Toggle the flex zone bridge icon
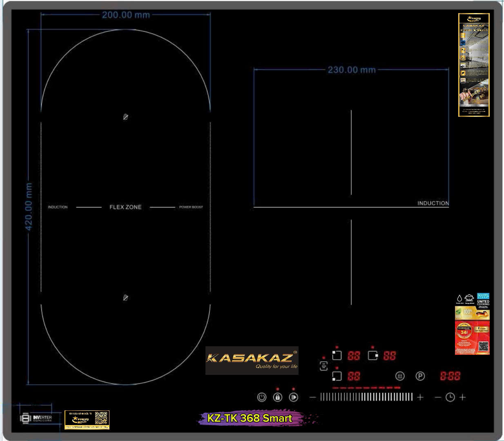This screenshot has width=504, height=441. (323, 366)
